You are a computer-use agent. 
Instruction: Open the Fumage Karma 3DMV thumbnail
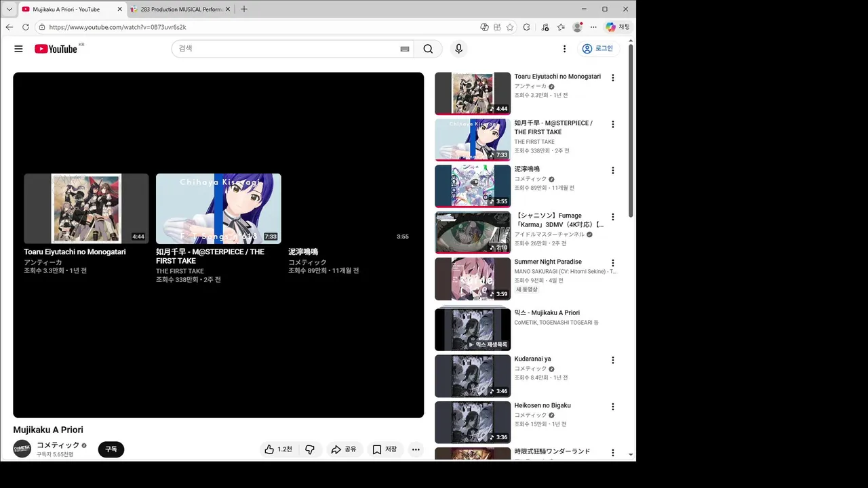pyautogui.click(x=473, y=232)
